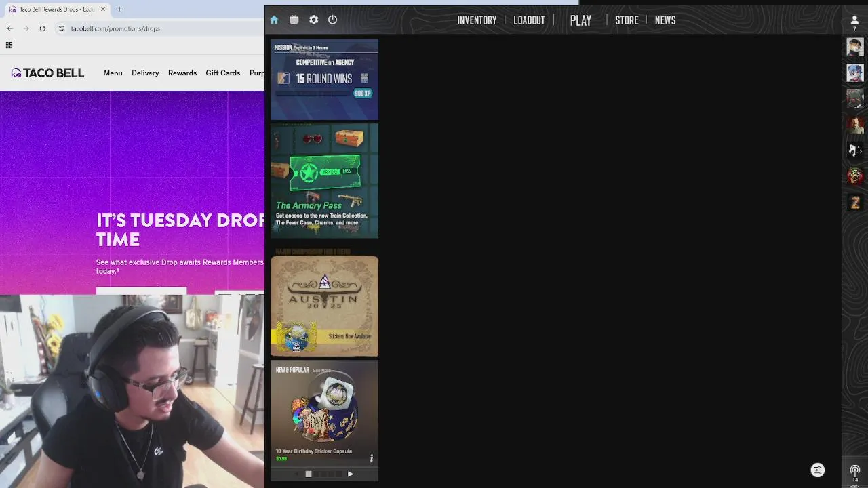Open Rewards on Taco Bell site

coord(182,73)
